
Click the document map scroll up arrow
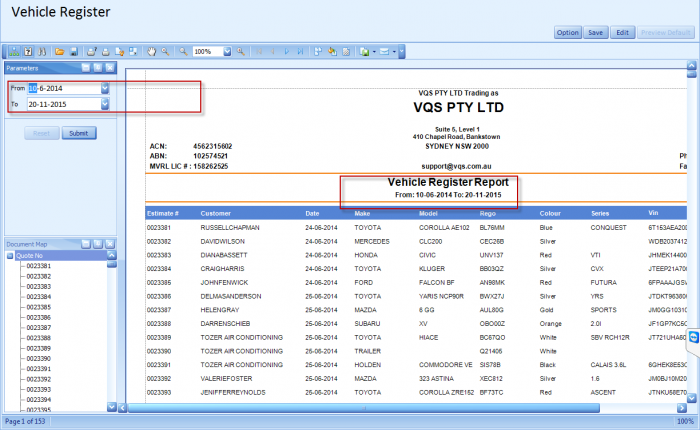(x=112, y=255)
